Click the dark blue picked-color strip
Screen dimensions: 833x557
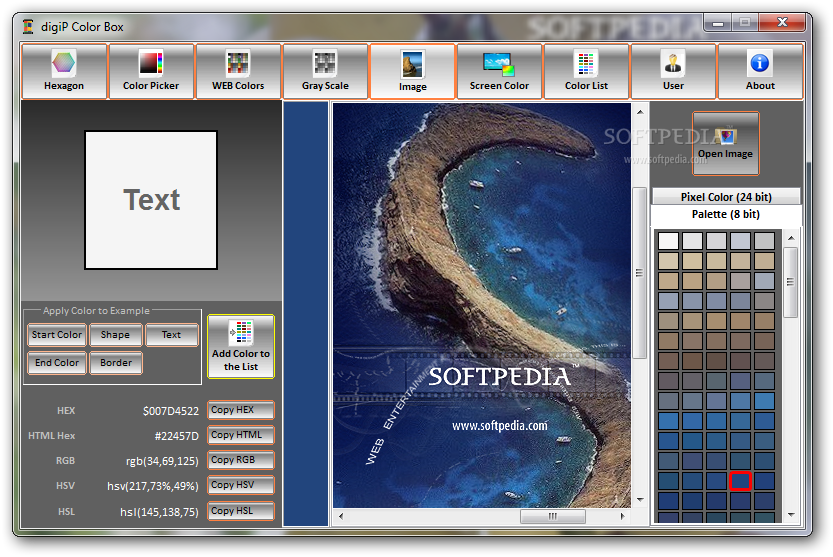click(x=305, y=314)
